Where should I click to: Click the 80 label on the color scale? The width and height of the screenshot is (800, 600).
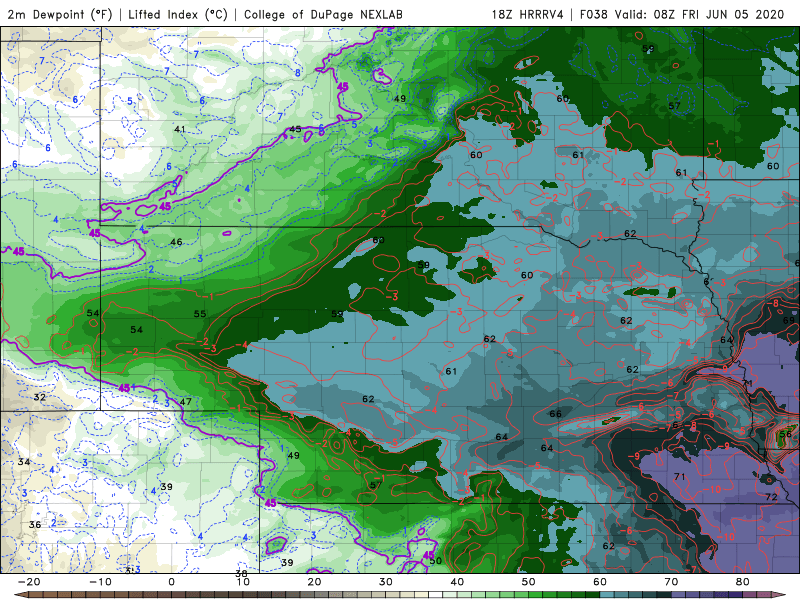tap(743, 582)
